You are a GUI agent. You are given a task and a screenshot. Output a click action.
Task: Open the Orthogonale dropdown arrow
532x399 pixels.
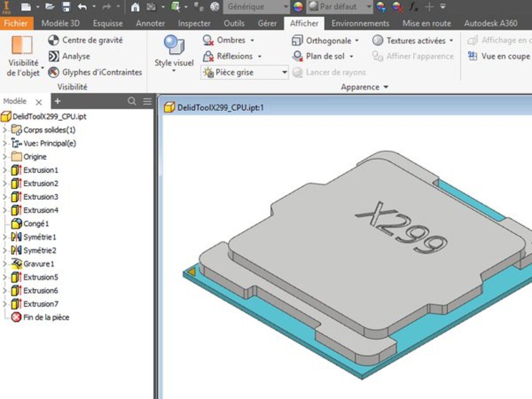(357, 41)
